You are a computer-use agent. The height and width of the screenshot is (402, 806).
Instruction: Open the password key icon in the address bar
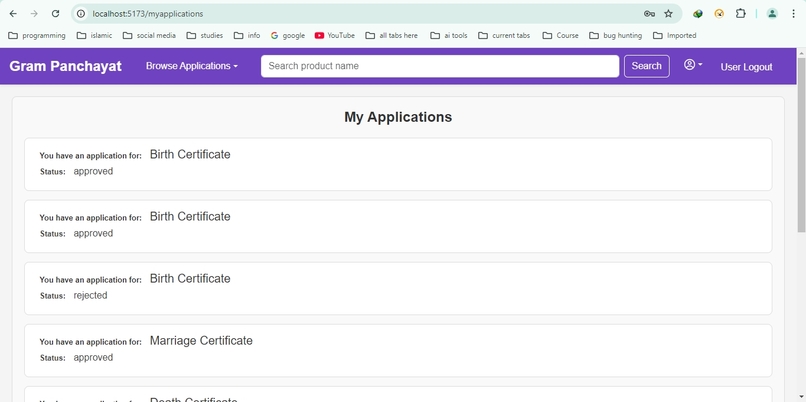tap(649, 14)
